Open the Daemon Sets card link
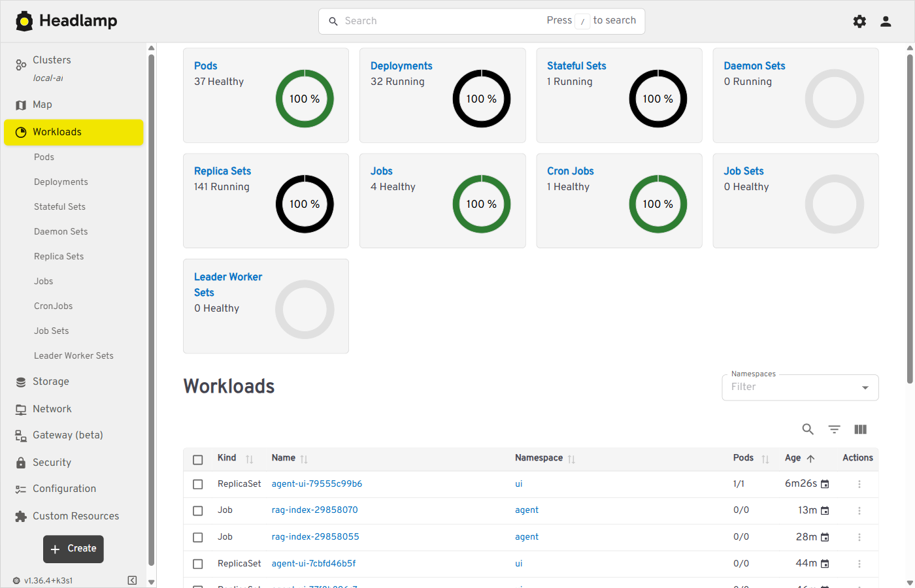The width and height of the screenshot is (915, 588). (x=754, y=66)
